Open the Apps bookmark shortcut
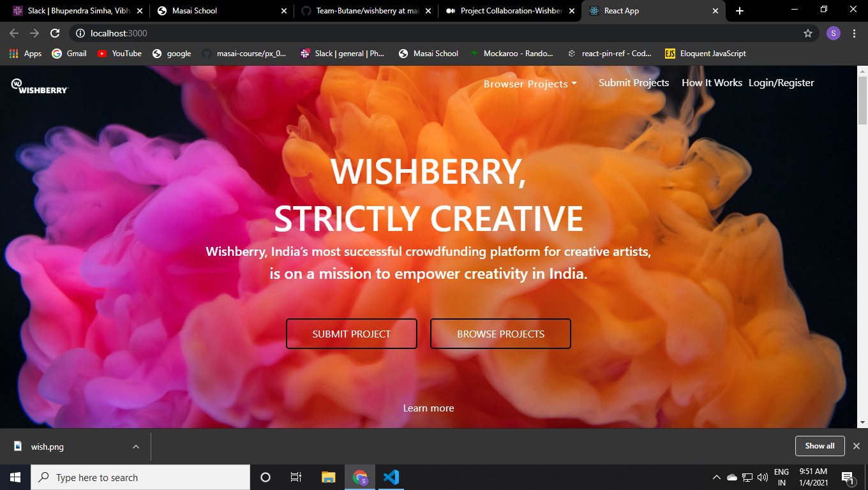 coord(26,54)
